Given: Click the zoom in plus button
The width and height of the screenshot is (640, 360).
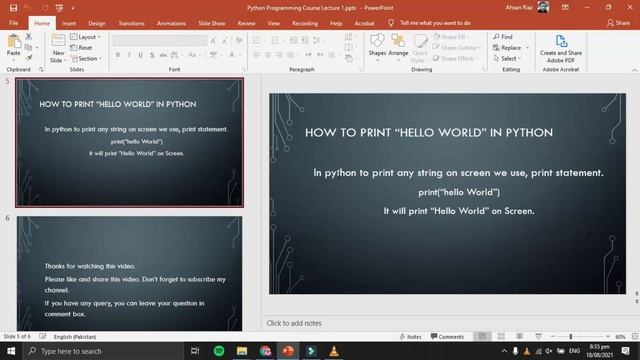Looking at the screenshot, I should (608, 336).
